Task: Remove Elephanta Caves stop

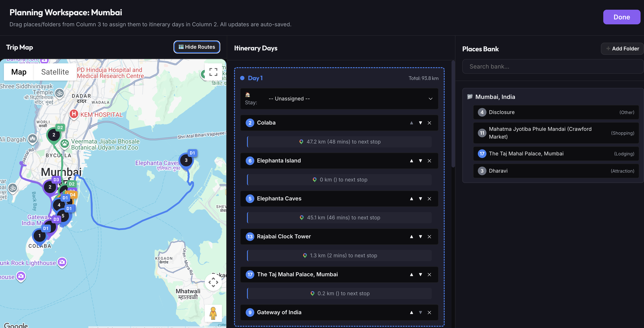Action: 429,199
